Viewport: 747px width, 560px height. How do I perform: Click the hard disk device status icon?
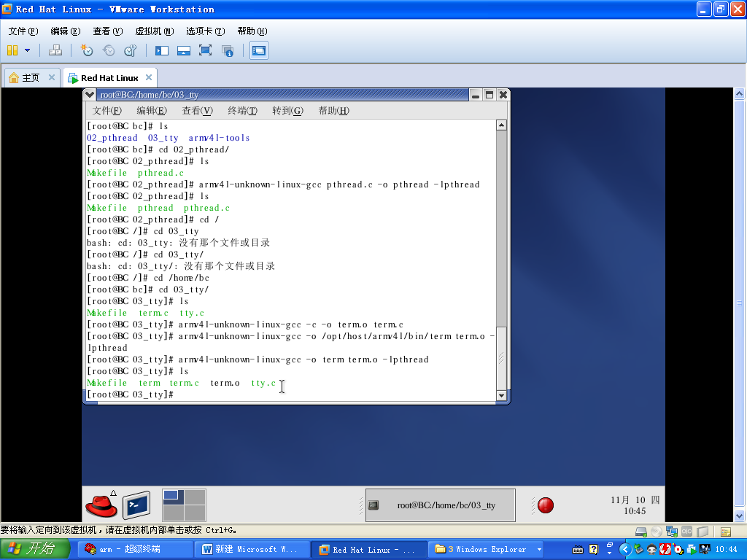tap(641, 532)
